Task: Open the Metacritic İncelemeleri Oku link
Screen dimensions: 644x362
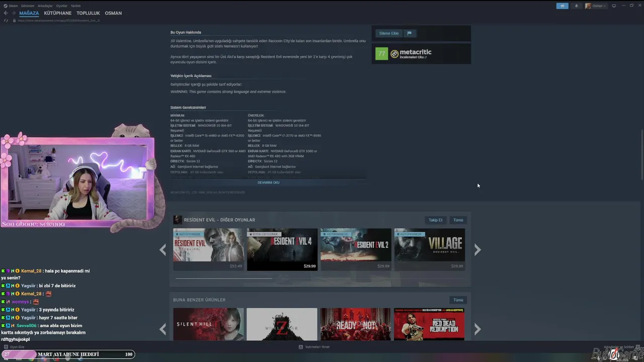Action: [x=413, y=57]
